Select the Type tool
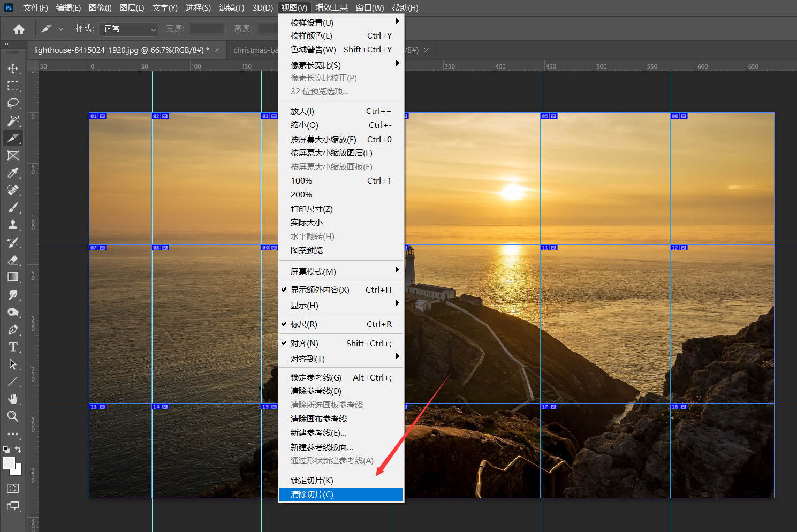Image resolution: width=797 pixels, height=532 pixels. (x=13, y=347)
